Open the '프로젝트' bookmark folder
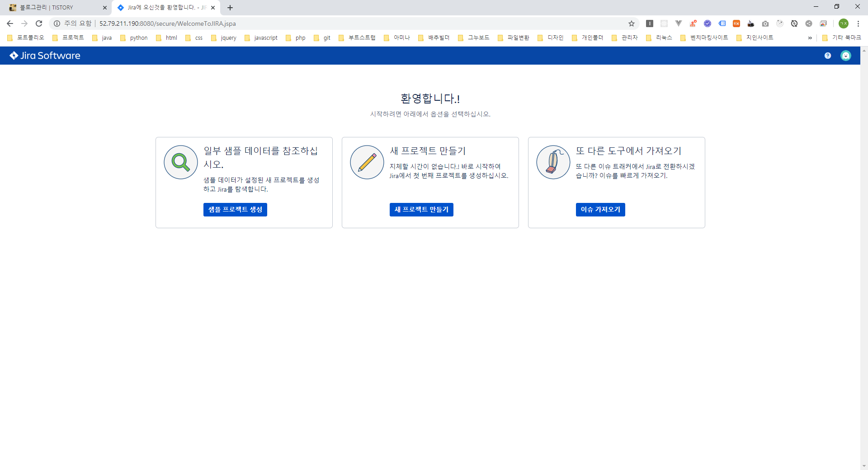 (x=68, y=38)
